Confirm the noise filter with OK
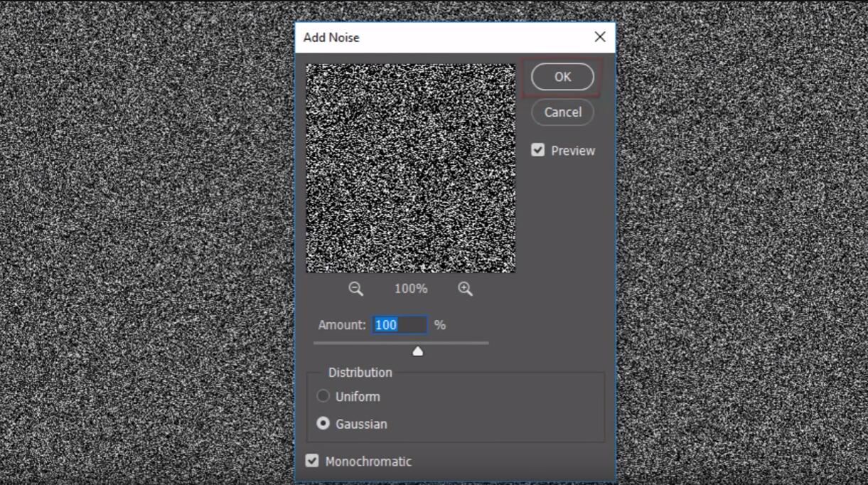 click(x=562, y=77)
